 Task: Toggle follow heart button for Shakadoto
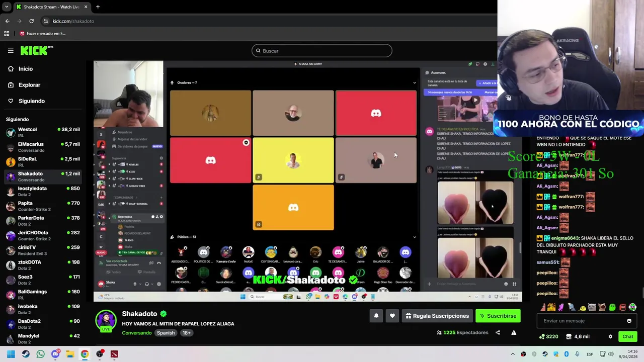(x=392, y=316)
